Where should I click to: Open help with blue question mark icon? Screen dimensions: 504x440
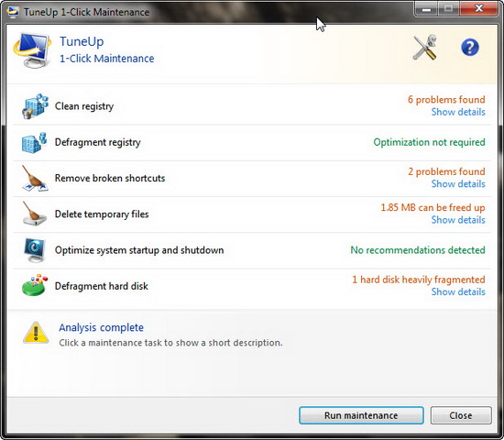point(470,48)
